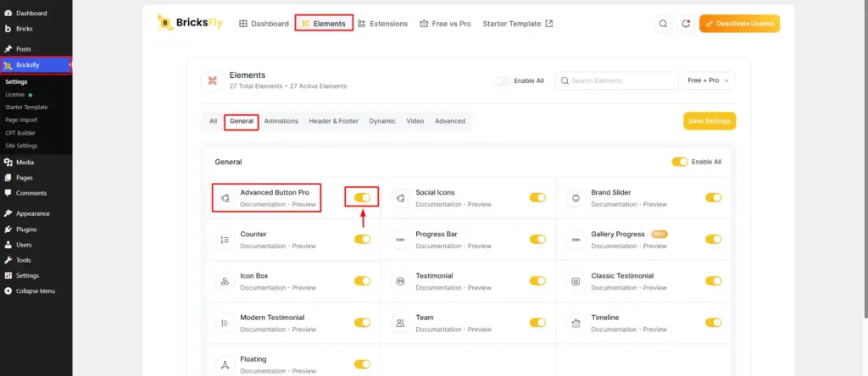Click the Counter element icon
868x376 pixels.
pos(225,240)
